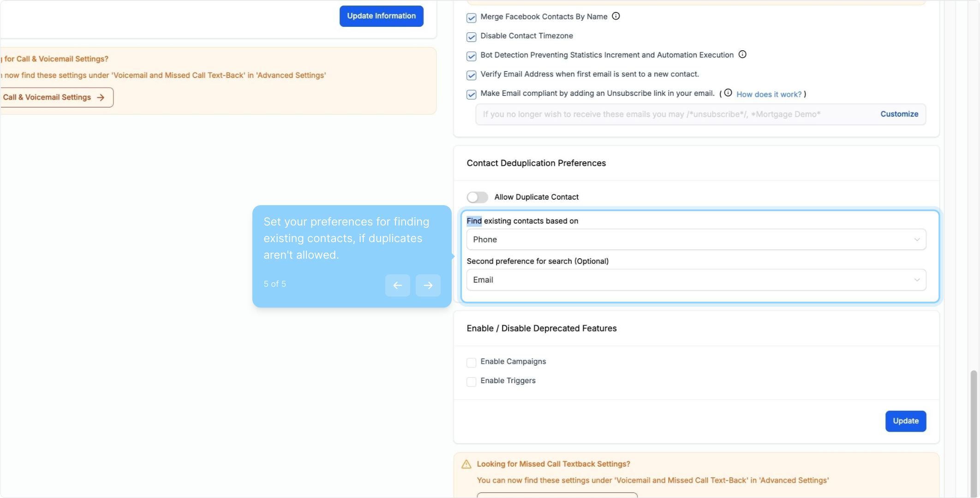Check the Enable Triggers checkbox
980x498 pixels.
click(471, 382)
